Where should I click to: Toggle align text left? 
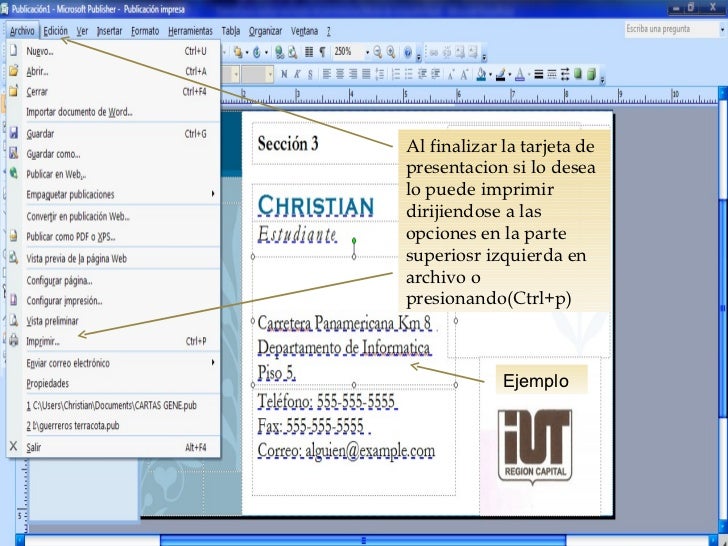pyautogui.click(x=326, y=74)
